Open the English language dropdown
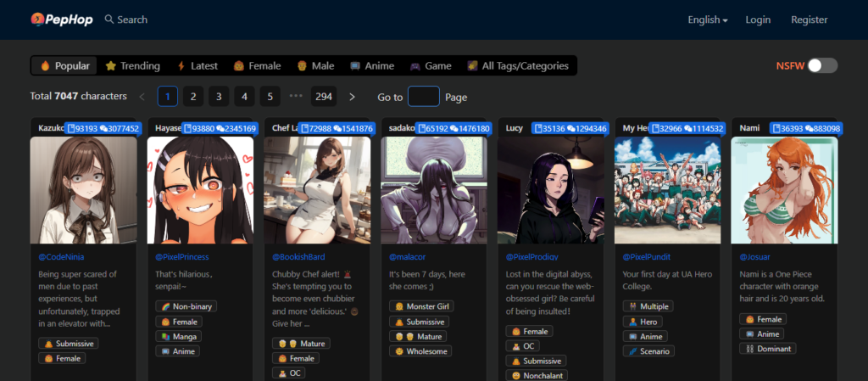This screenshot has height=381, width=868. coord(708,20)
